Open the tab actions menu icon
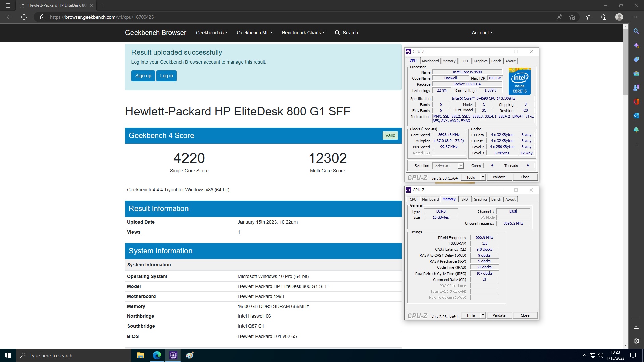Viewport: 644px width, 362px height. (8, 5)
